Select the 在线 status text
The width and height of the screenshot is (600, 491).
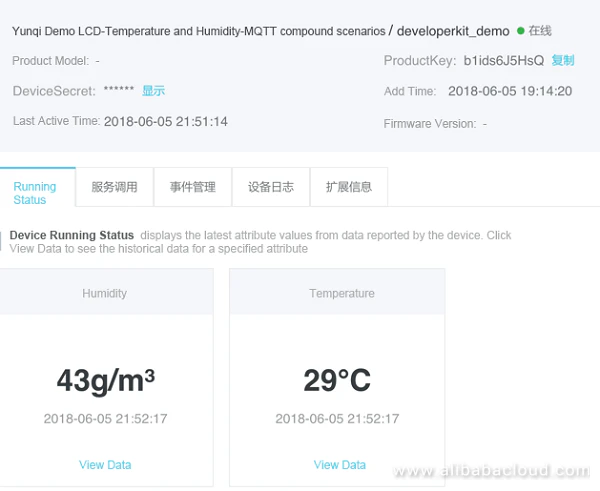point(540,30)
